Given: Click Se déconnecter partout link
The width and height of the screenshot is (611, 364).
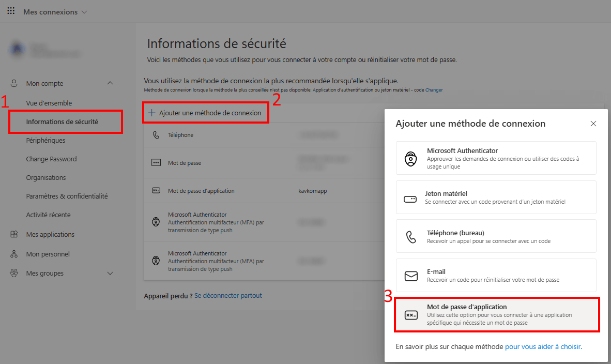Looking at the screenshot, I should click(x=228, y=296).
